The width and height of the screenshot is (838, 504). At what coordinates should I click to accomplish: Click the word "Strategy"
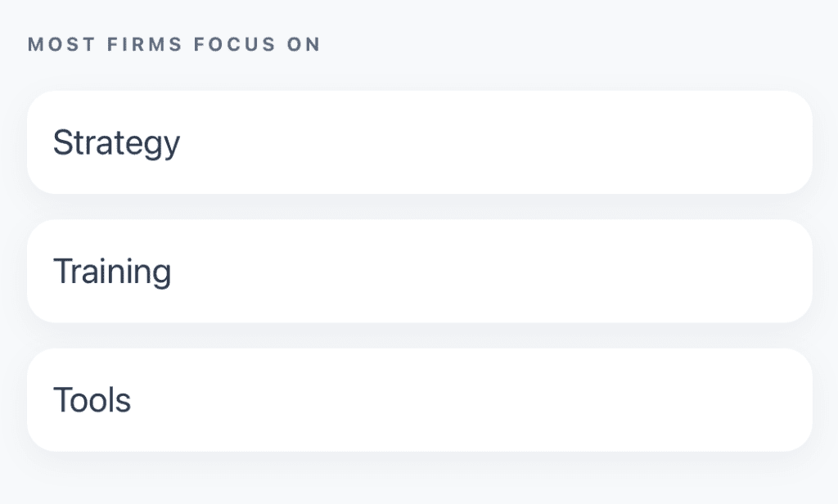point(116,143)
